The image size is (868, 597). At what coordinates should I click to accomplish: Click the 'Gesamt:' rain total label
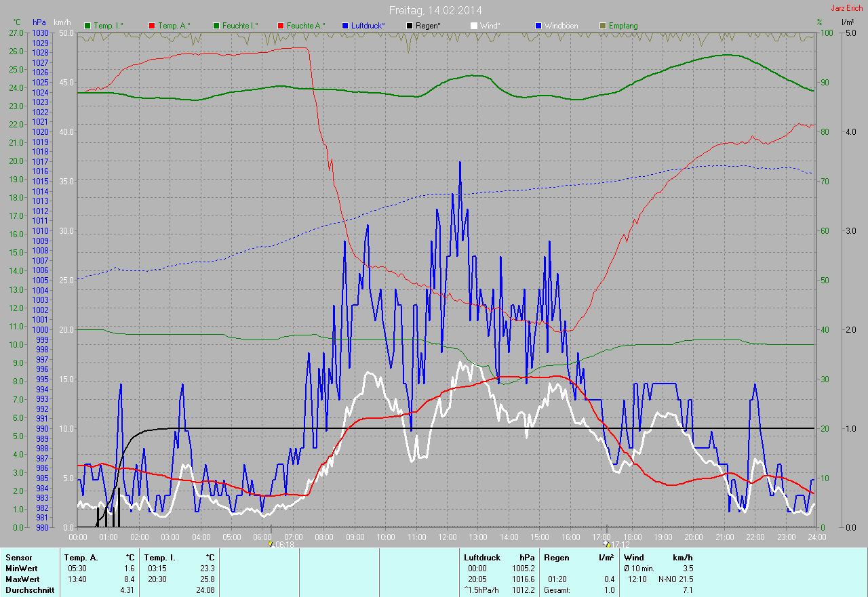pyautogui.click(x=557, y=590)
